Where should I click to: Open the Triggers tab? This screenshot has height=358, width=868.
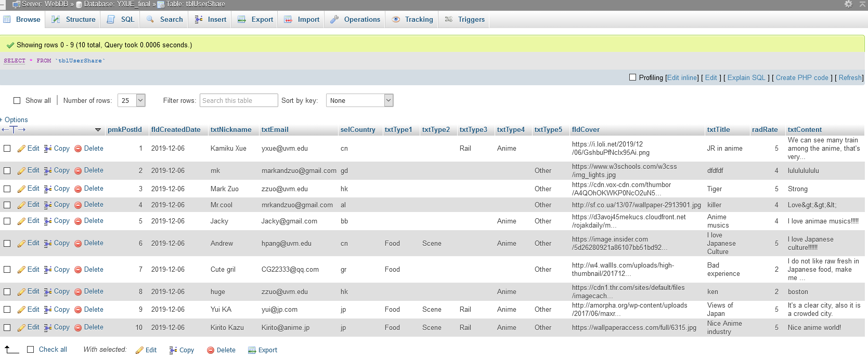(465, 19)
